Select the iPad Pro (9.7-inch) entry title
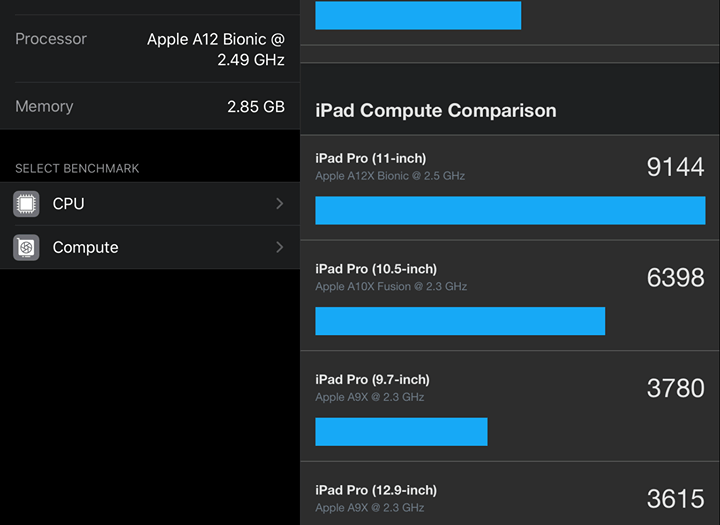The height and width of the screenshot is (525, 720). click(372, 380)
